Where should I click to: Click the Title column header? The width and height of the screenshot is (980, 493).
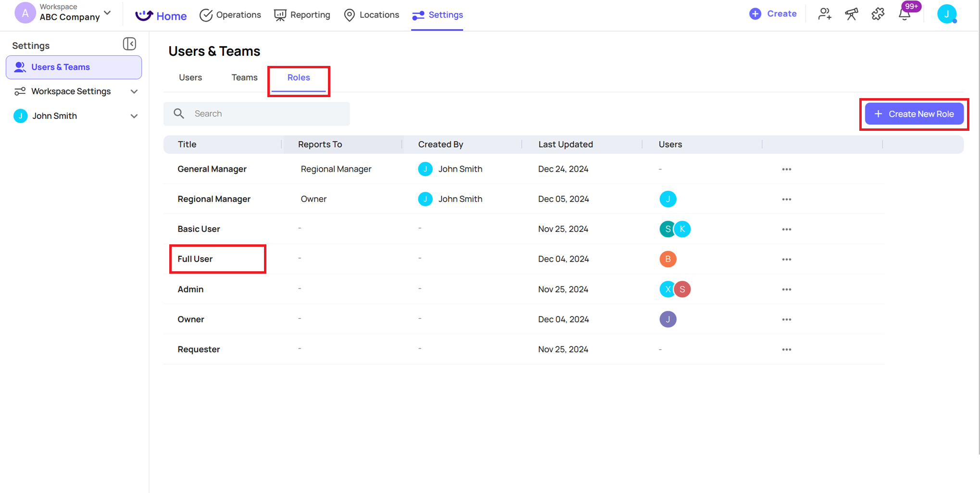coord(187,144)
